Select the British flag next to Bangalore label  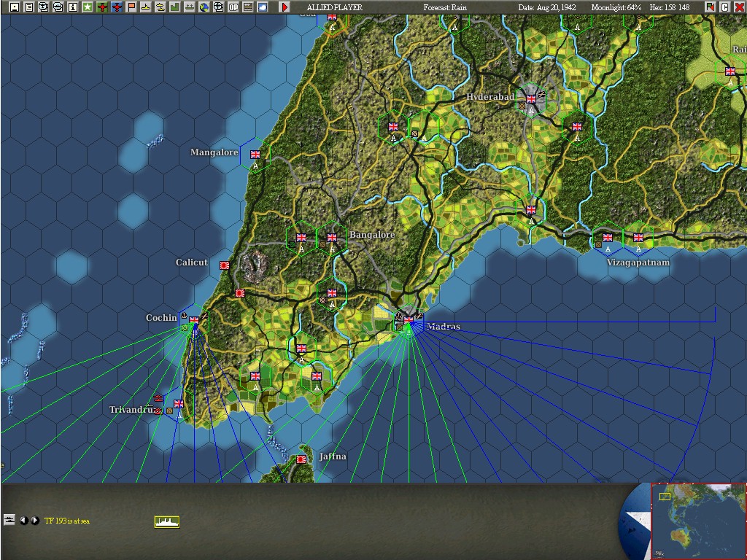tap(332, 237)
